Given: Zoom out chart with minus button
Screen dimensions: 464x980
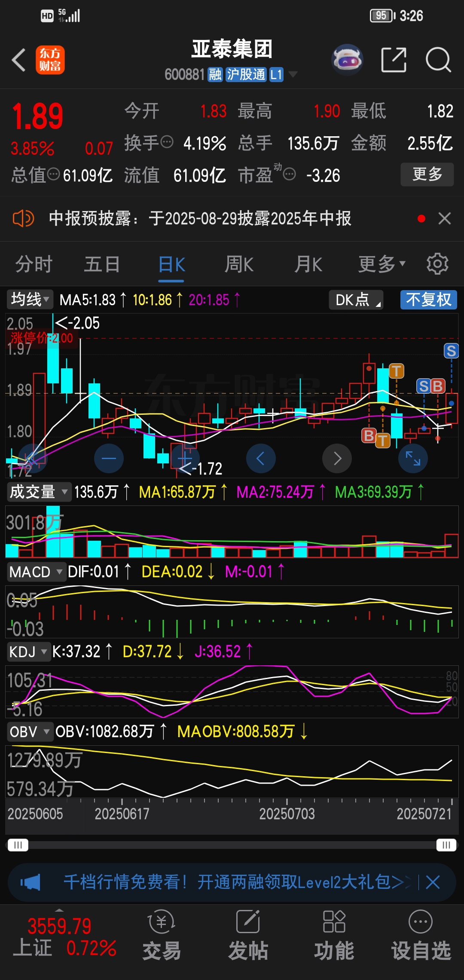Looking at the screenshot, I should pos(109,458).
